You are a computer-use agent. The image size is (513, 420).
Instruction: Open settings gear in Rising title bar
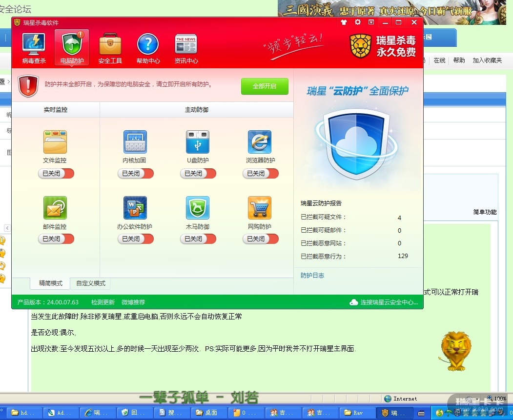pyautogui.click(x=358, y=22)
